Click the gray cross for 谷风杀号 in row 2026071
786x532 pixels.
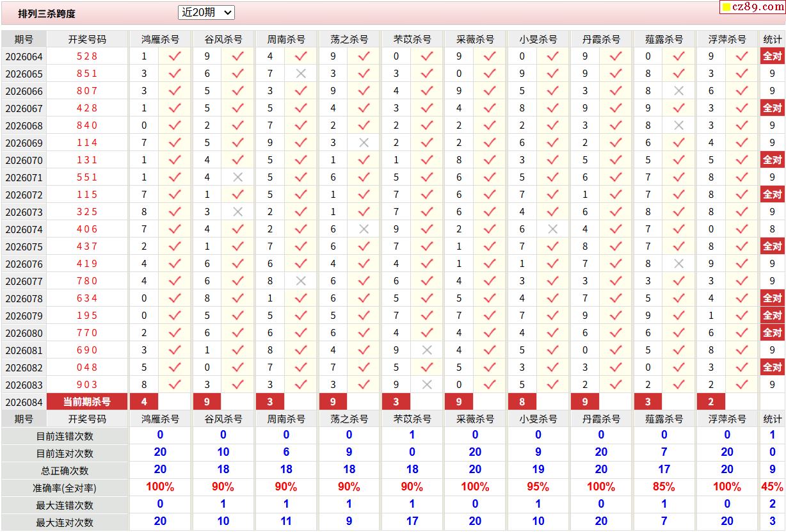pyautogui.click(x=238, y=177)
